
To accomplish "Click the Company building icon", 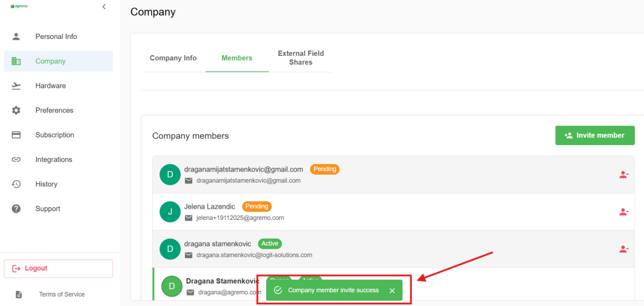I will [16, 62].
